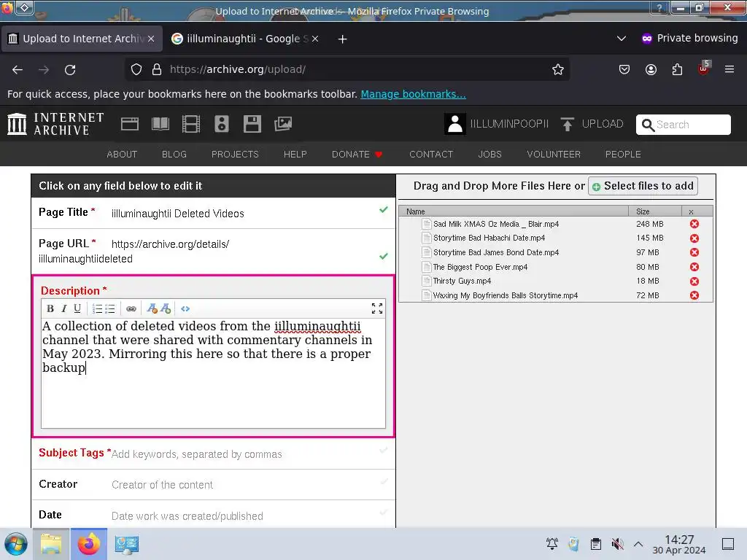Screen dimensions: 747x560
Task: Toggle bold in description editor
Action: click(50, 308)
